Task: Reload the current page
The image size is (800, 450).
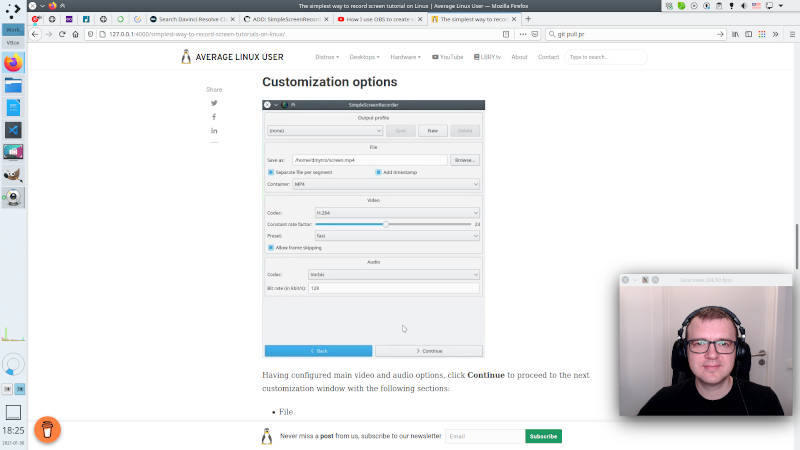Action: tap(62, 34)
